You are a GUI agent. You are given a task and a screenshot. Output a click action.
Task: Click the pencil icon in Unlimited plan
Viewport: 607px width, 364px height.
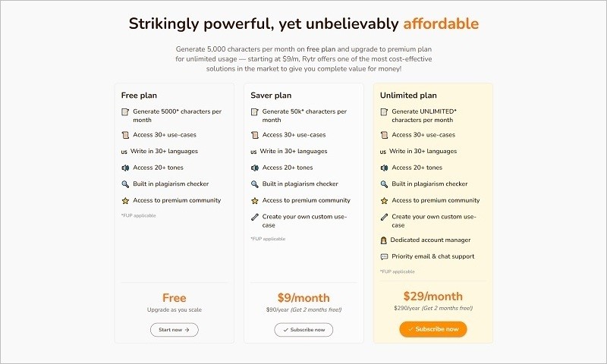click(384, 217)
